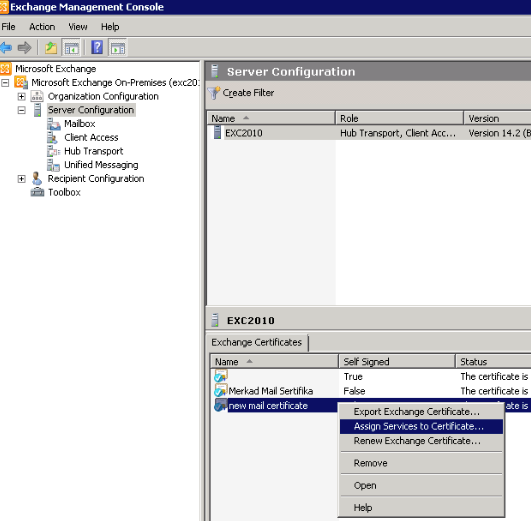
Task: Click the EXC2010 details pane header icon
Action: pos(214,320)
